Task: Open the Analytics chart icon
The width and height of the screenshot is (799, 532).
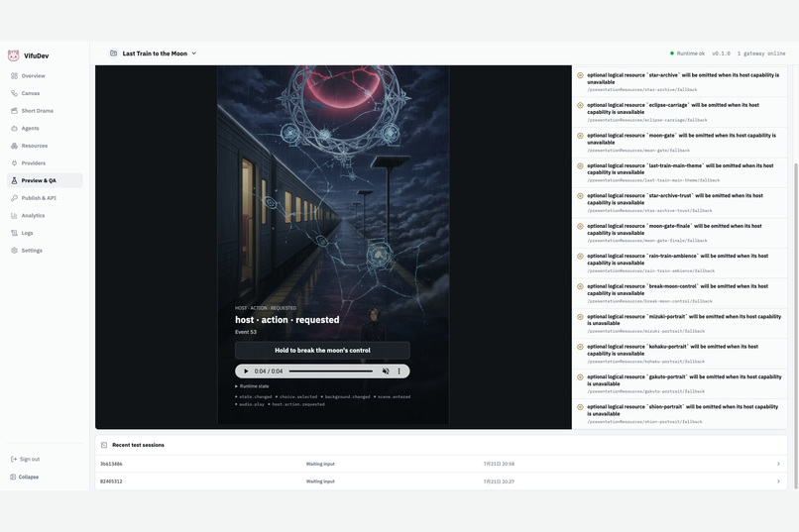Action: tap(14, 215)
